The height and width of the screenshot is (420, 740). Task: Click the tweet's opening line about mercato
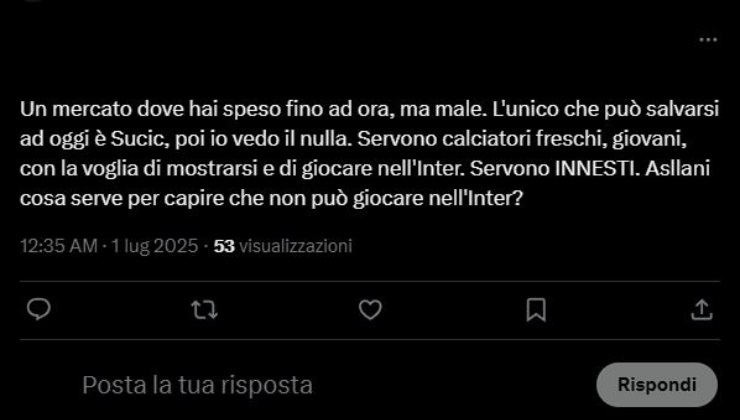pyautogui.click(x=369, y=109)
